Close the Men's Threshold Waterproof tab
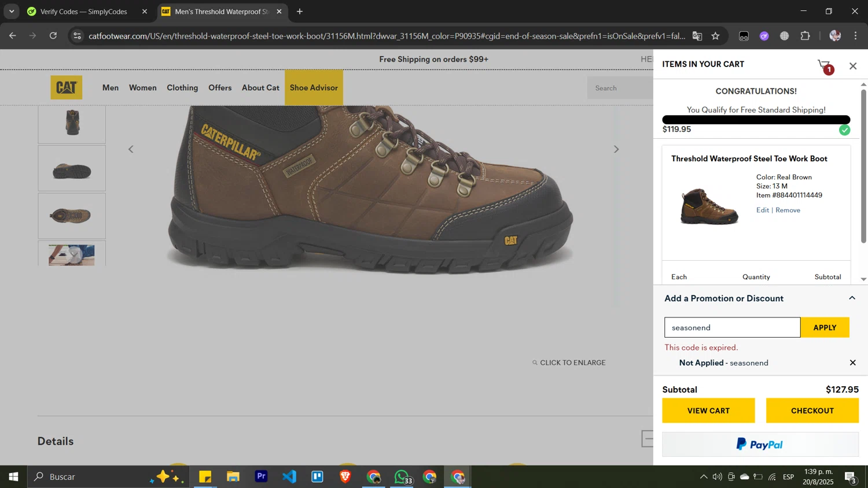868x488 pixels. (279, 12)
